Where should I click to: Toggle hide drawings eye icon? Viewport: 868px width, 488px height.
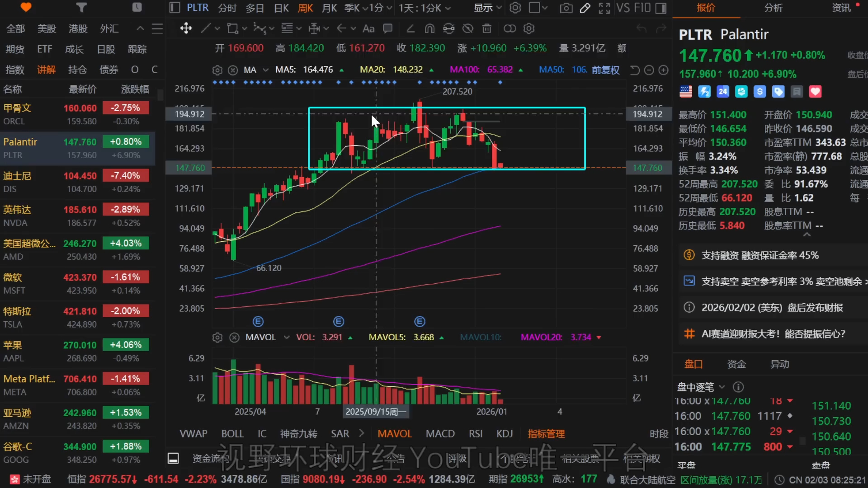tap(467, 28)
